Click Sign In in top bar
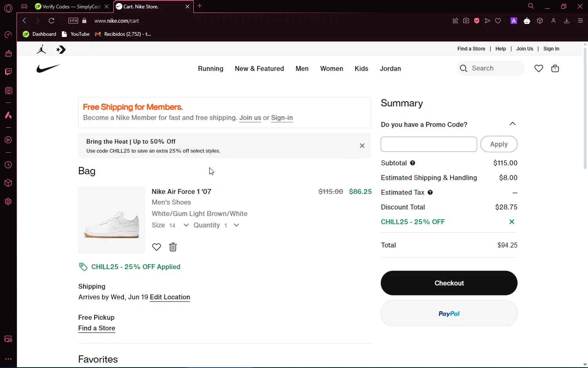 pyautogui.click(x=551, y=49)
